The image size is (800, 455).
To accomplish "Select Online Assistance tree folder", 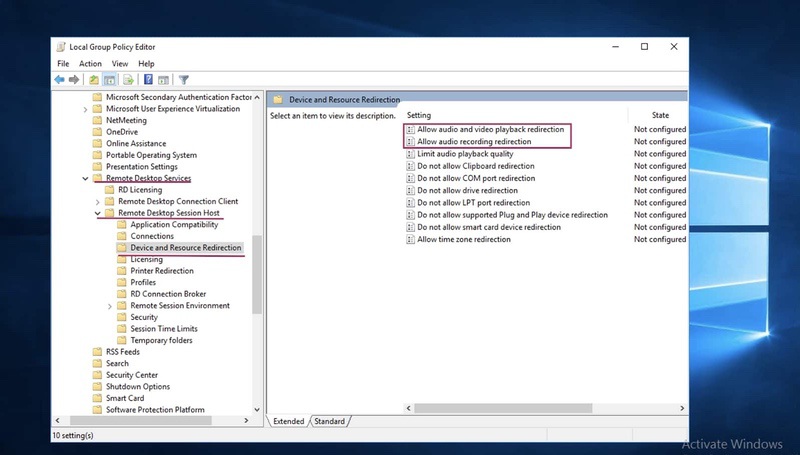I will pyautogui.click(x=136, y=144).
